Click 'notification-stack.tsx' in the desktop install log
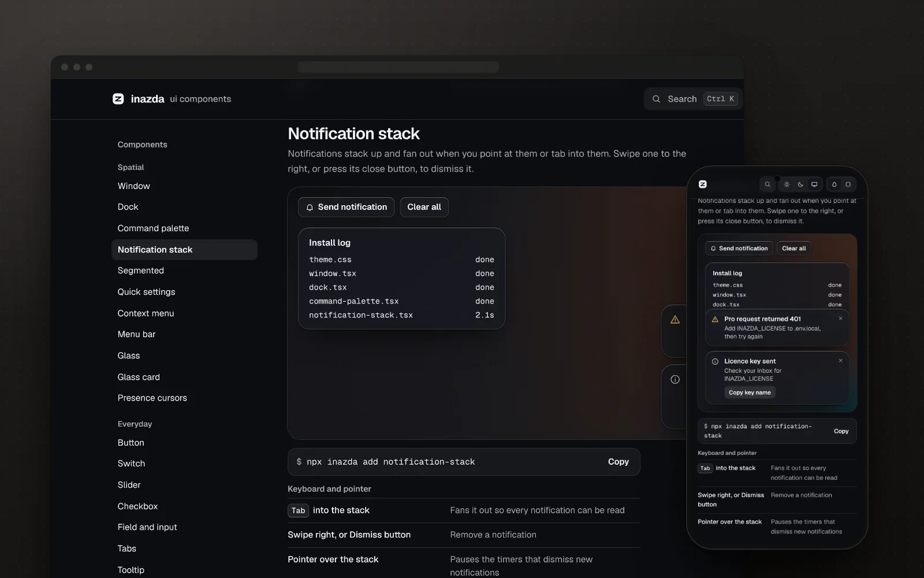 point(361,315)
